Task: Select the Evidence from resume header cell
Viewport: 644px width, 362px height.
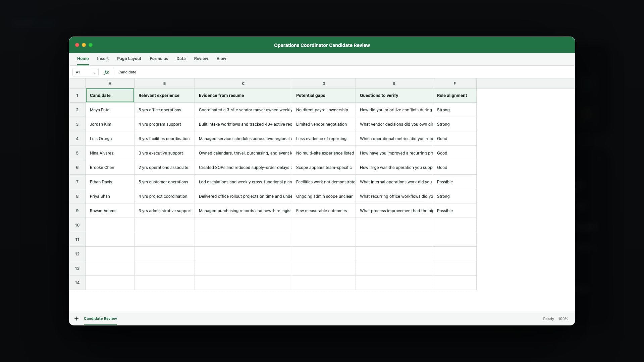Action: 243,96
